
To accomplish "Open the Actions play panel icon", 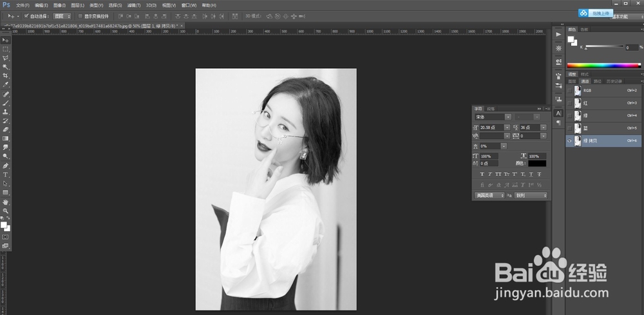I will (558, 35).
